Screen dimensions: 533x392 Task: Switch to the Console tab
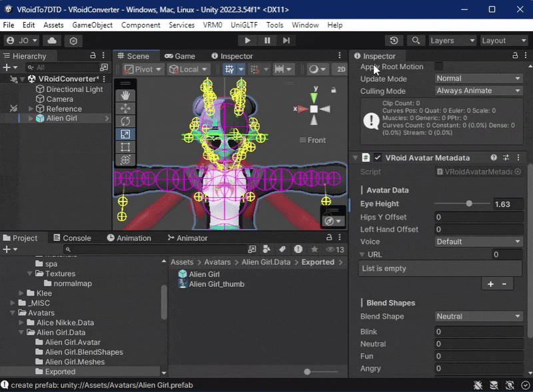click(x=73, y=238)
